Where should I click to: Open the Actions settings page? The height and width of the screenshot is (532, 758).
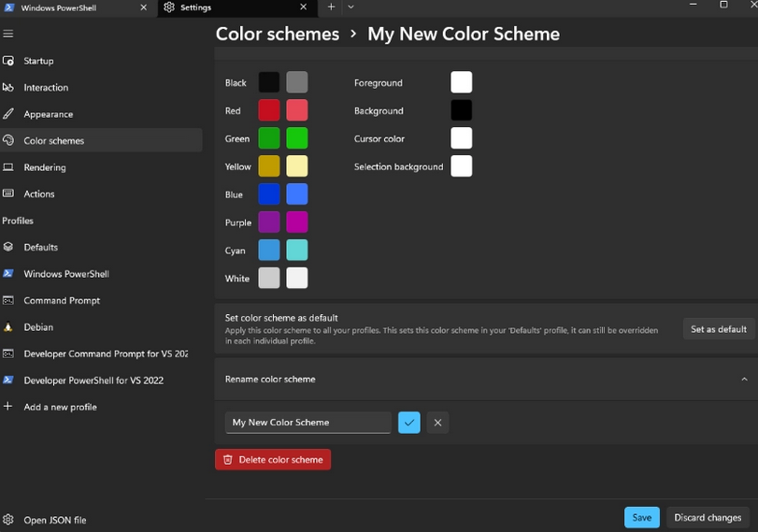point(101,194)
